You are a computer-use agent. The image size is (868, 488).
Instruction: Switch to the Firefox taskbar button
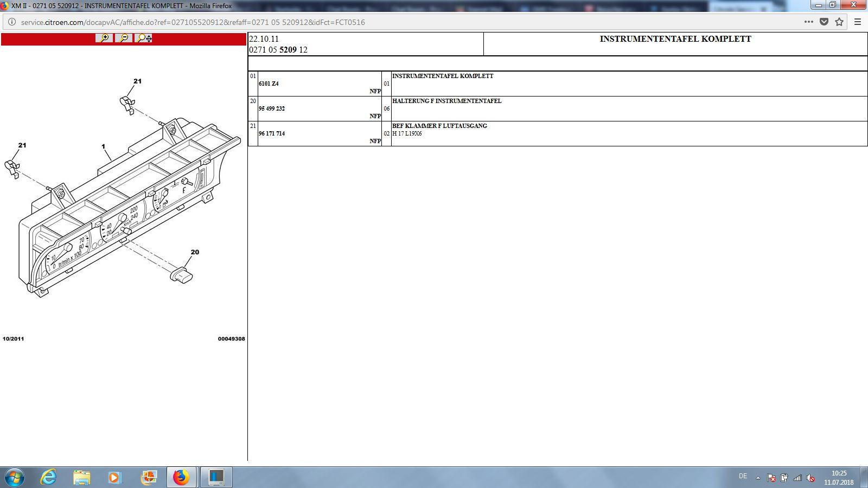click(x=181, y=477)
